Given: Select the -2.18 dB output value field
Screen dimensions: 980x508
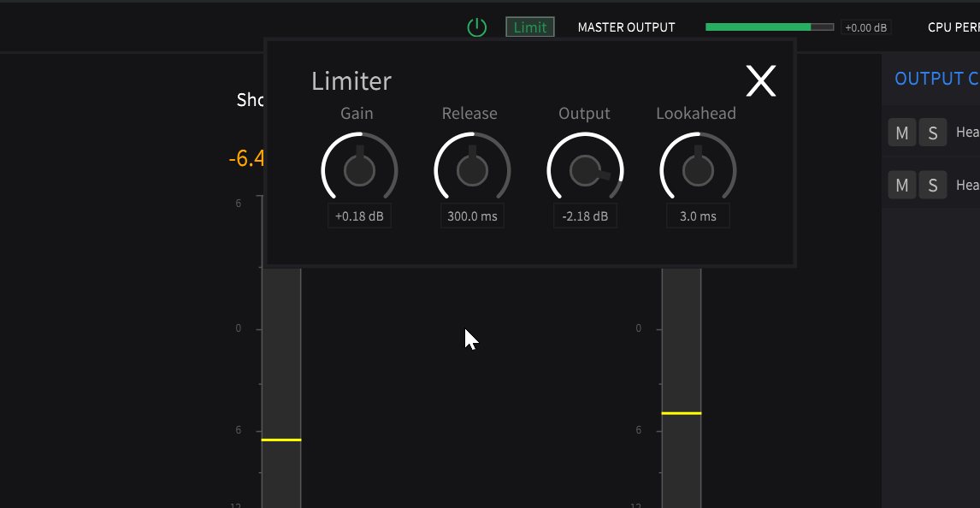Looking at the screenshot, I should (x=585, y=216).
